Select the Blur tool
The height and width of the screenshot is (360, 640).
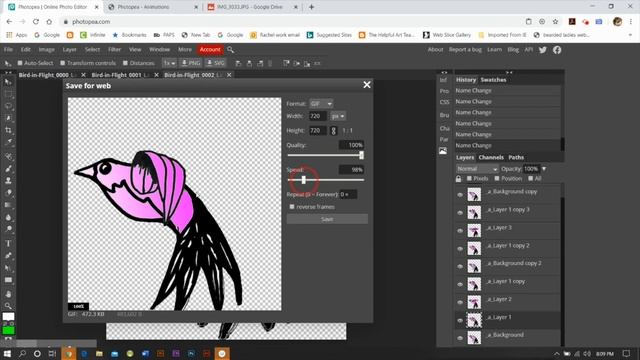pos(8,217)
